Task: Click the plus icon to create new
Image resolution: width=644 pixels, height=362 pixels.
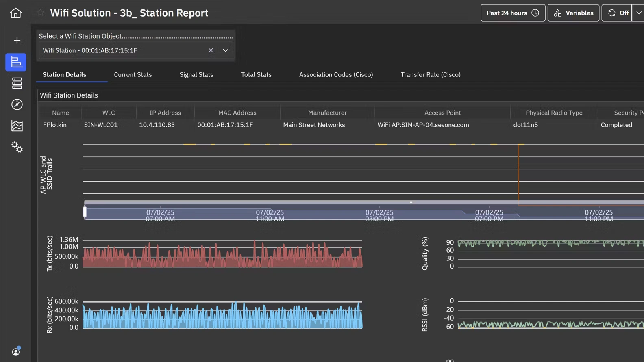Action: pos(17,41)
